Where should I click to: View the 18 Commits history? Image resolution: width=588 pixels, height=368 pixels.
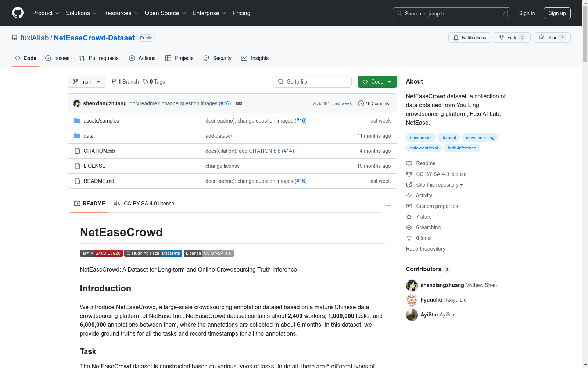pos(373,103)
